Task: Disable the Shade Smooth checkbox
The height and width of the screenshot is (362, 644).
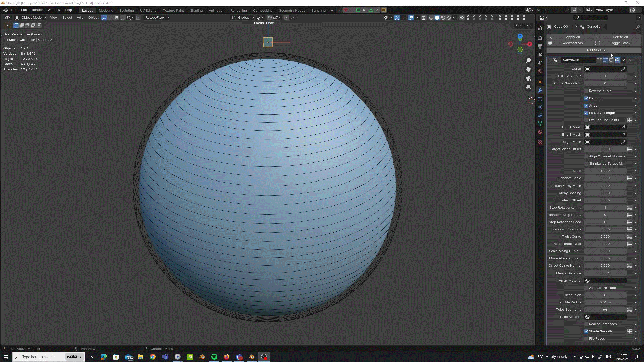Action: click(x=586, y=331)
